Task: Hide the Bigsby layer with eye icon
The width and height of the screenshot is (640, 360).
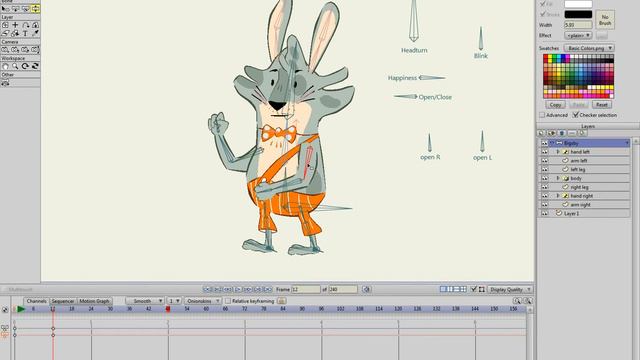Action: 544,143
